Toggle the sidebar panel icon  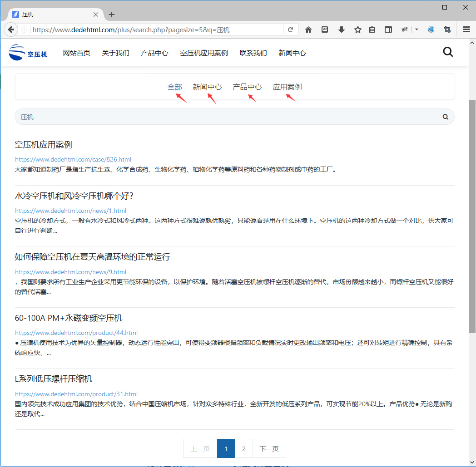pos(388,30)
